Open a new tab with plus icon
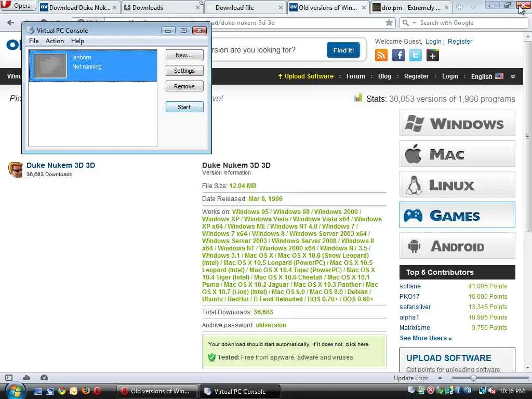Image resolution: width=532 pixels, height=399 pixels. [x=459, y=7]
